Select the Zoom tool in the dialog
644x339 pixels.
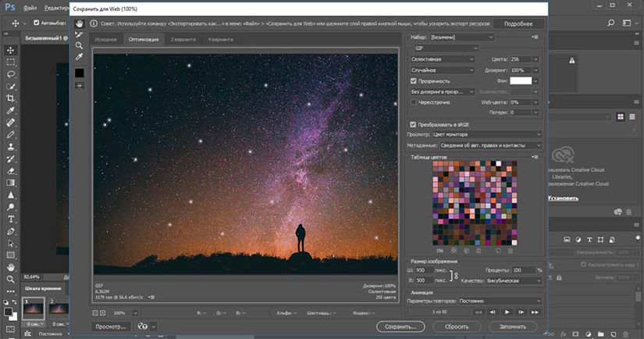[x=80, y=46]
